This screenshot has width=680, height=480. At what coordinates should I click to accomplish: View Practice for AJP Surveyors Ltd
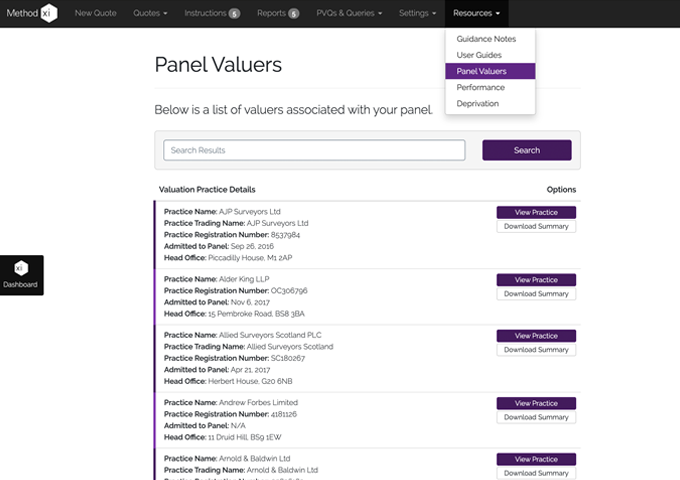tap(536, 212)
